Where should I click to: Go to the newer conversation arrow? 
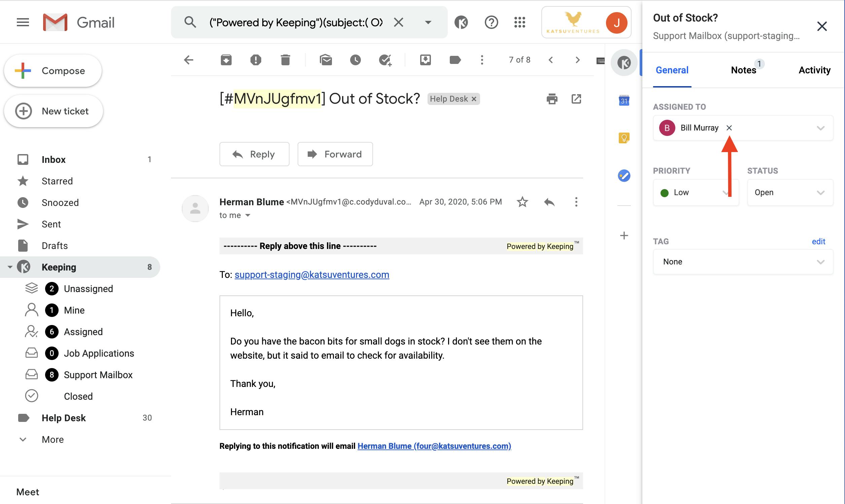click(551, 60)
